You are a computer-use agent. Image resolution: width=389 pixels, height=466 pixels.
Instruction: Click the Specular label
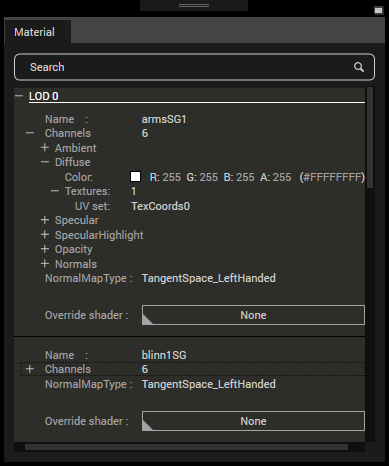pos(77,220)
